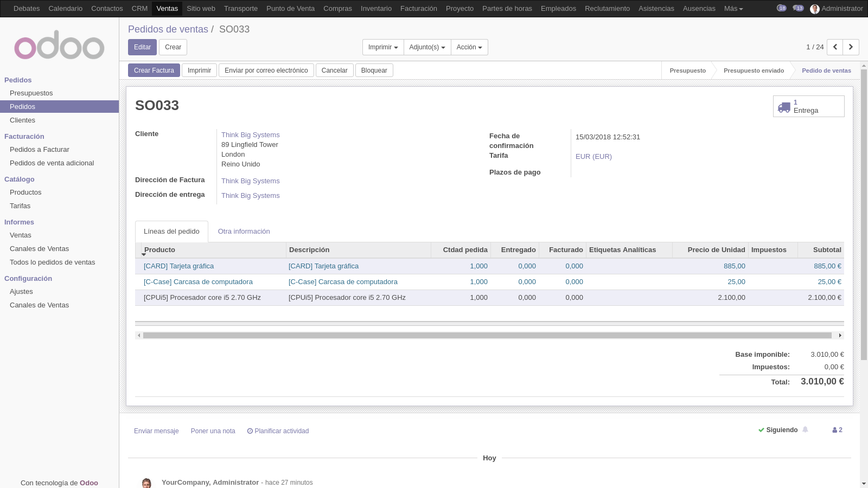Screen dimensions: 868x488
Task: Go to previous record arrow
Action: [x=835, y=47]
